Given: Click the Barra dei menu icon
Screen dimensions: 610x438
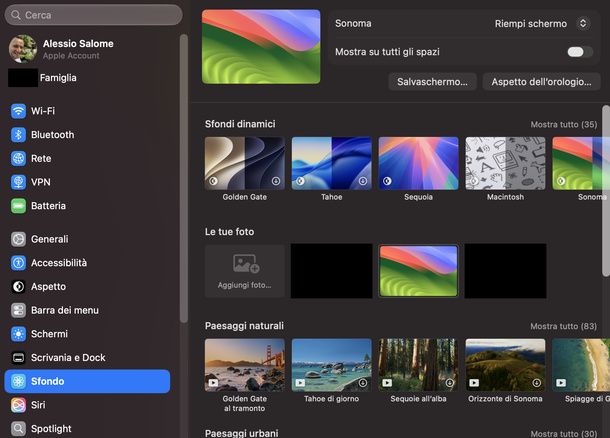Looking at the screenshot, I should (18, 310).
